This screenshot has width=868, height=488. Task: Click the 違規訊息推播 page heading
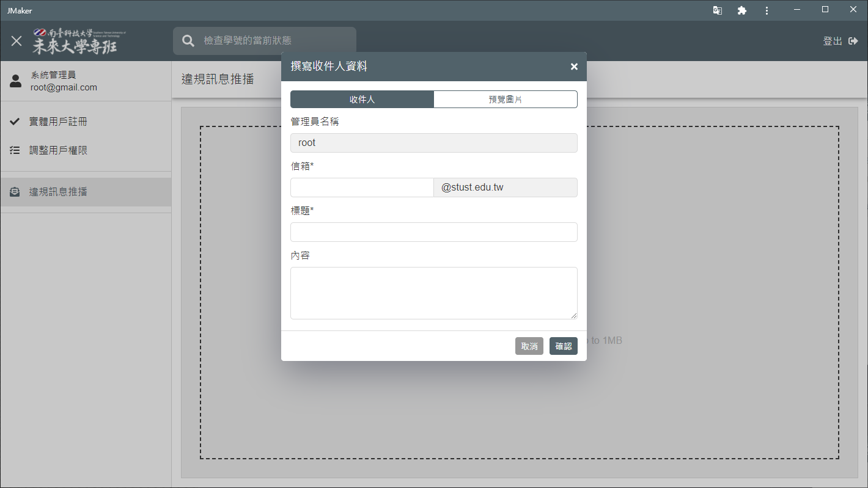pyautogui.click(x=218, y=79)
